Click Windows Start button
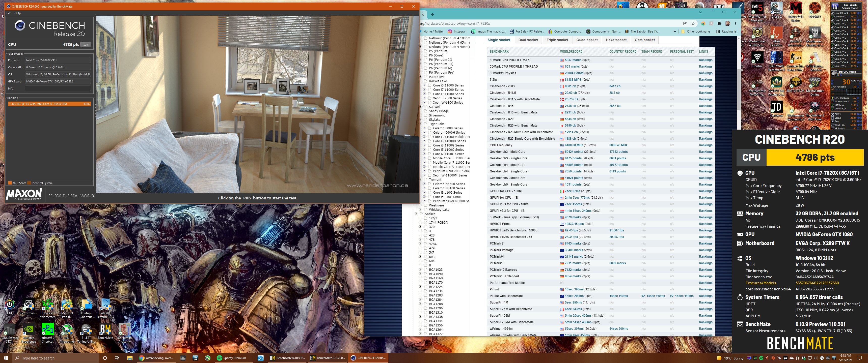The image size is (868, 363). [x=6, y=358]
